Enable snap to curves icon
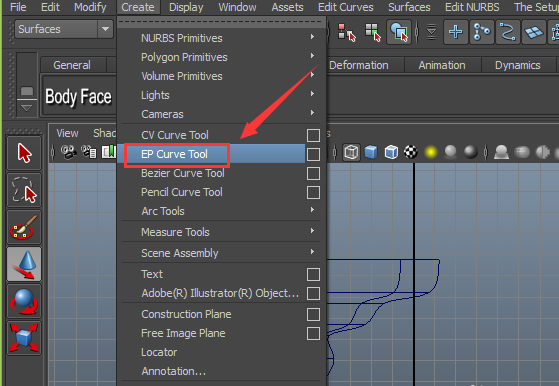The height and width of the screenshot is (386, 559). coord(482,32)
